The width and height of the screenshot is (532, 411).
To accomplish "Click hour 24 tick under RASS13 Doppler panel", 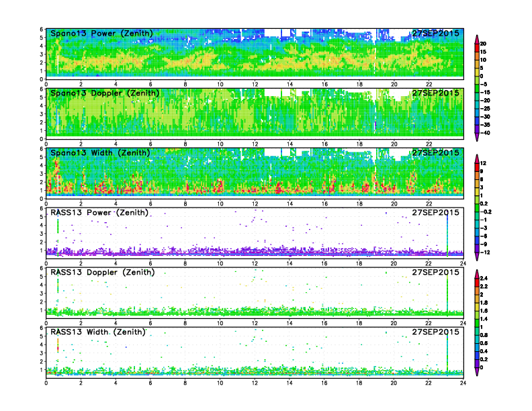I will tap(463, 323).
